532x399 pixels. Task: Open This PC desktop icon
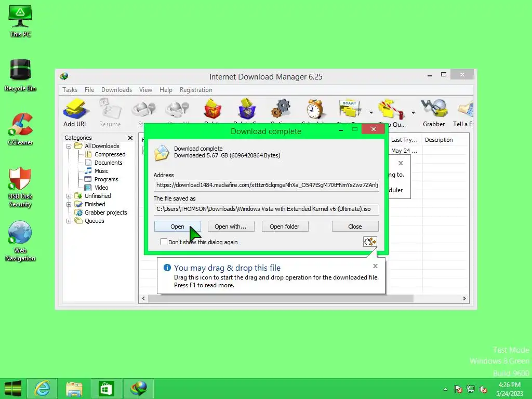(x=20, y=21)
